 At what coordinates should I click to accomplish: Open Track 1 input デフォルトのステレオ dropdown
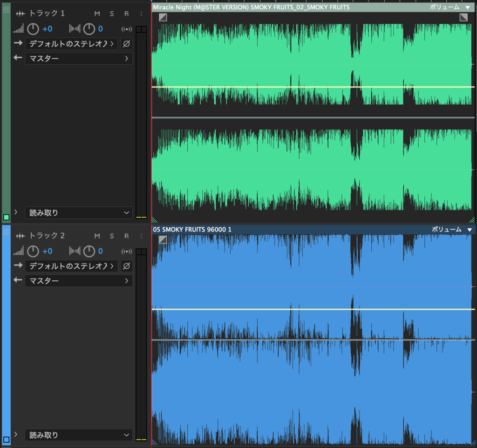click(x=71, y=44)
